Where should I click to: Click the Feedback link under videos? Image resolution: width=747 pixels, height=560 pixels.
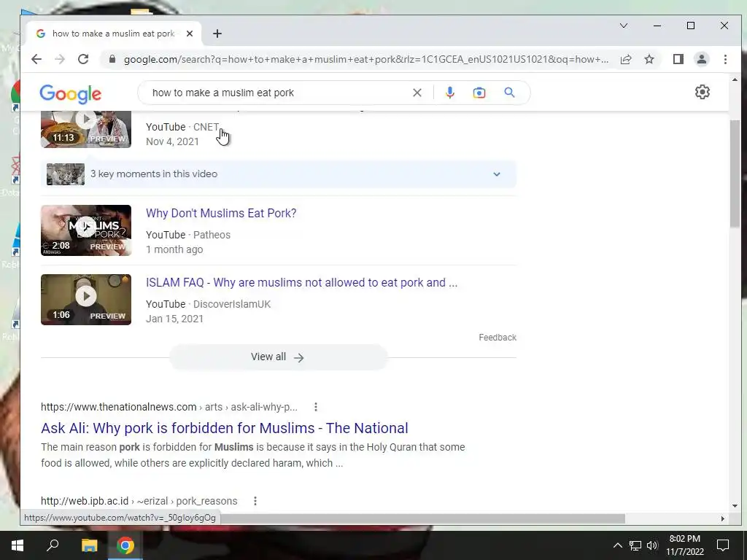[x=498, y=337]
